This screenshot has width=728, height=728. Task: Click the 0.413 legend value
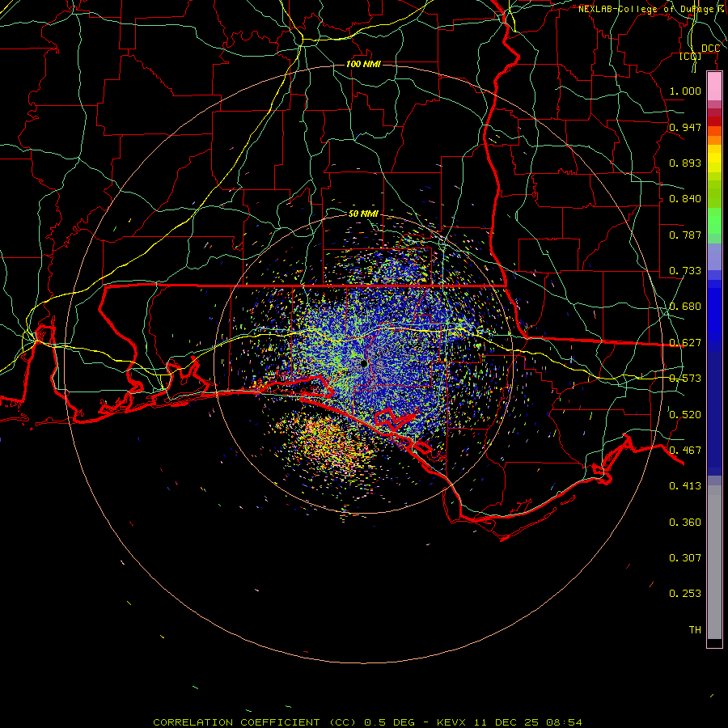[685, 486]
